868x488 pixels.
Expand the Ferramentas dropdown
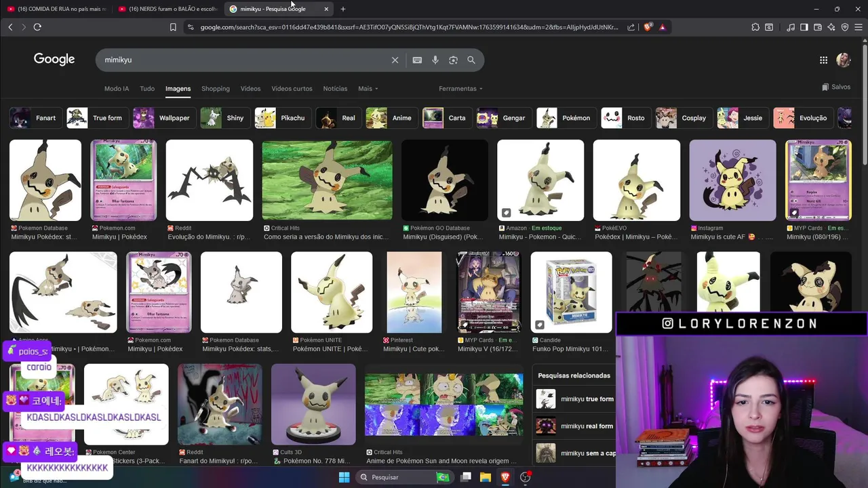[x=460, y=89]
